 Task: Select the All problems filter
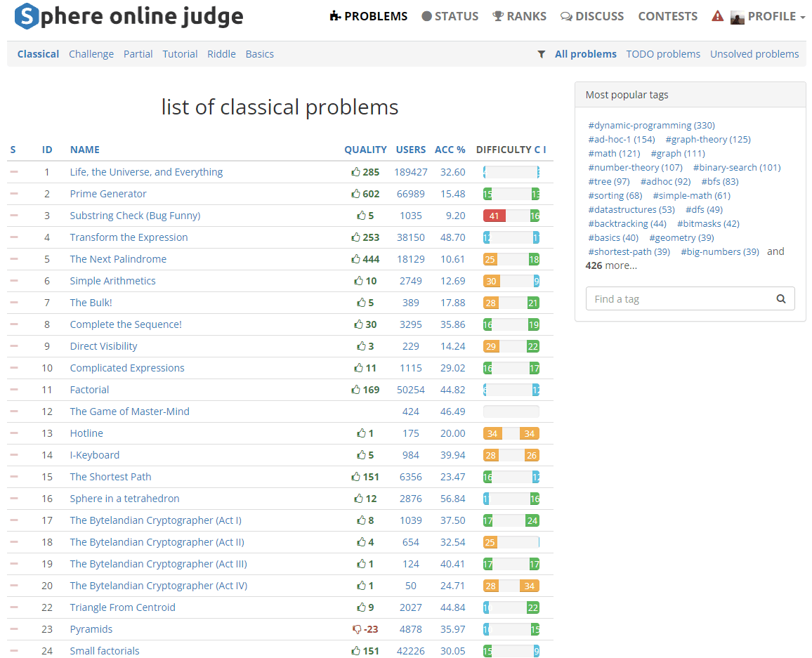tap(586, 54)
